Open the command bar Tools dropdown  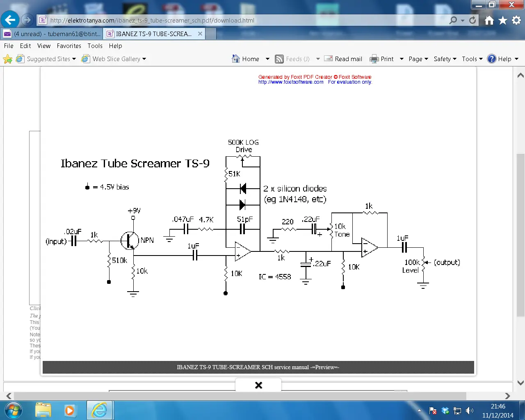pos(472,59)
